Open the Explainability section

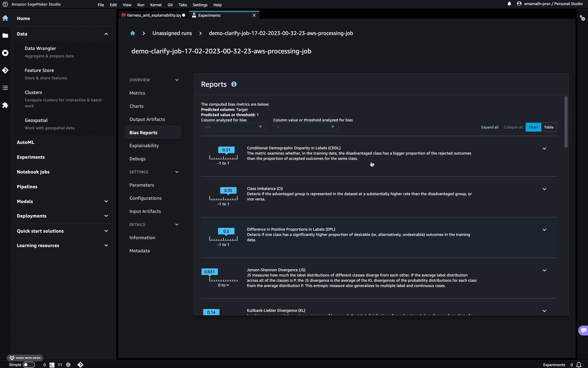coord(144,146)
